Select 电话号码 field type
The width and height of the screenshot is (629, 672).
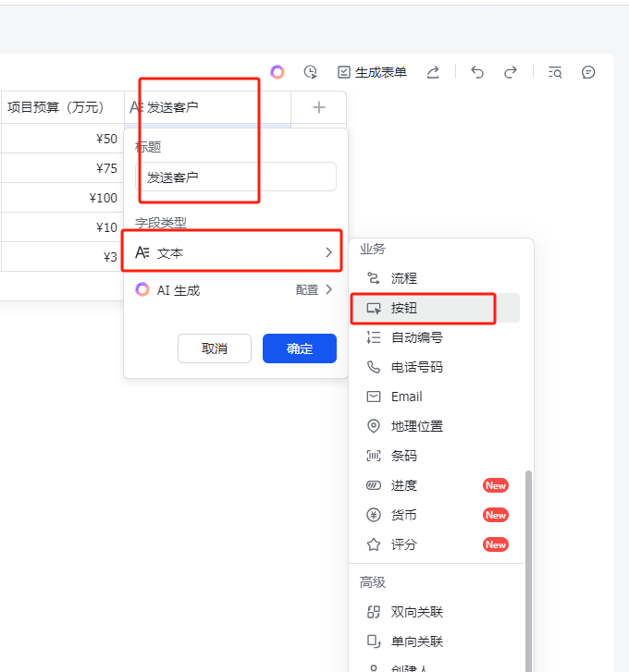[x=436, y=367]
